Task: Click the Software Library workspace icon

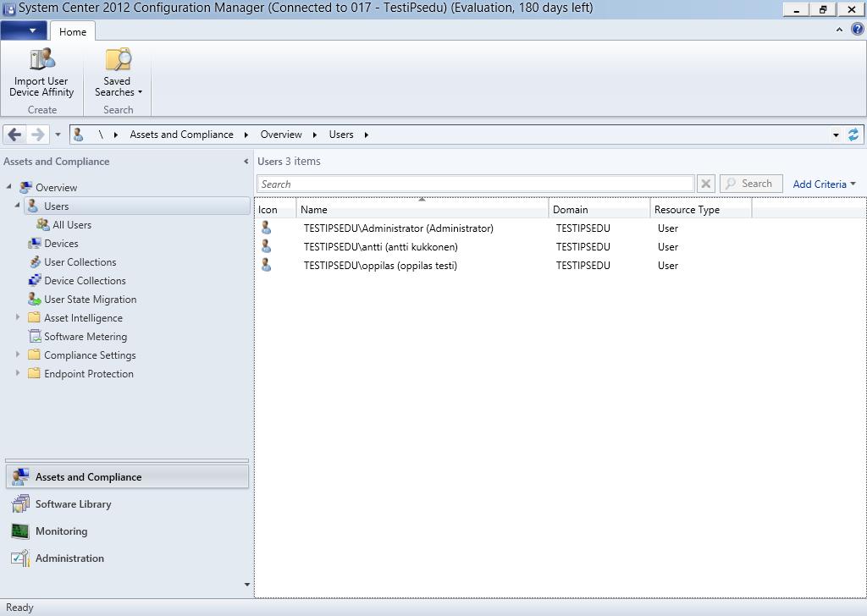Action: click(x=20, y=503)
